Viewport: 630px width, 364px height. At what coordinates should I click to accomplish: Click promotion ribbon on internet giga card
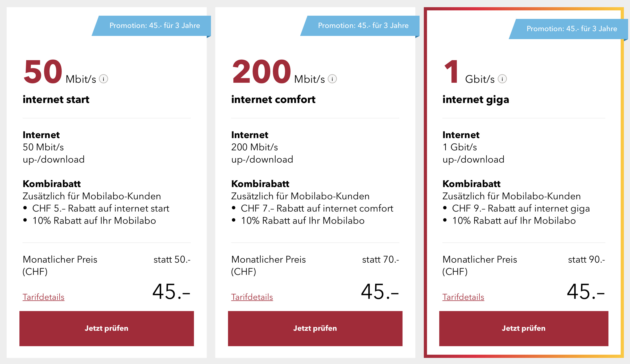[569, 29]
